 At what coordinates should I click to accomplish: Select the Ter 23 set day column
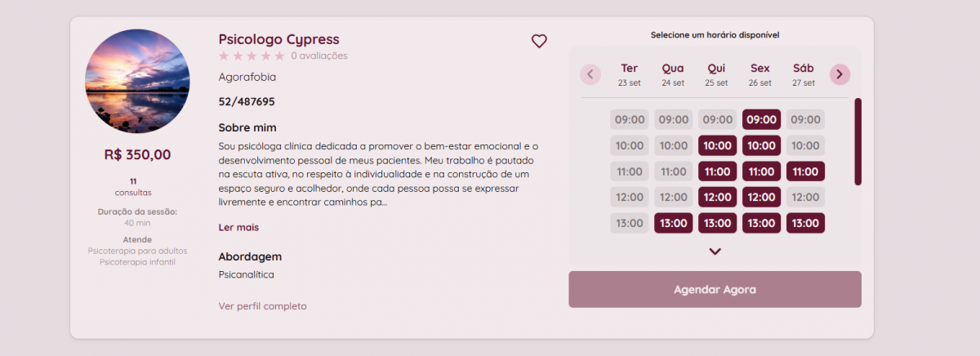[629, 74]
